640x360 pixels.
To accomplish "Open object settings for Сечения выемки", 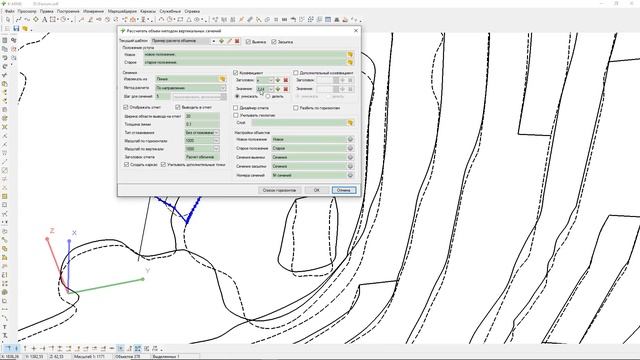I will [x=350, y=157].
